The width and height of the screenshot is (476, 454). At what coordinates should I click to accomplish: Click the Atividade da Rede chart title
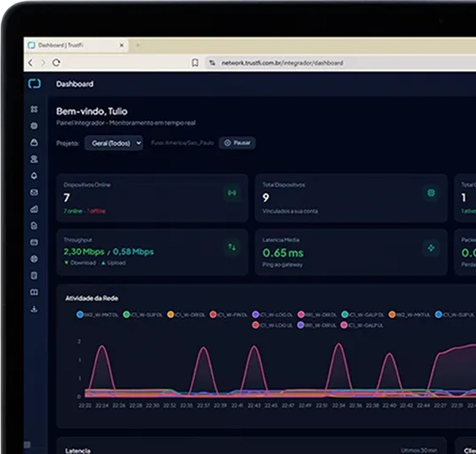coord(92,299)
